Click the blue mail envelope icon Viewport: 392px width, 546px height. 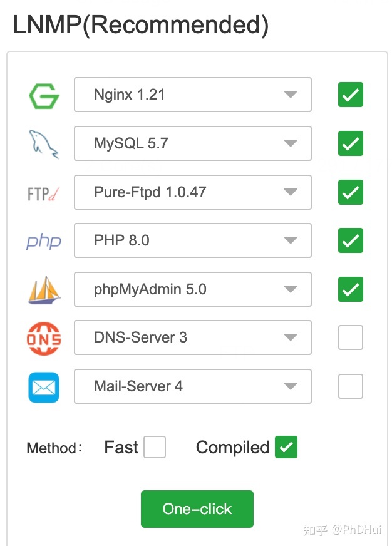[44, 387]
